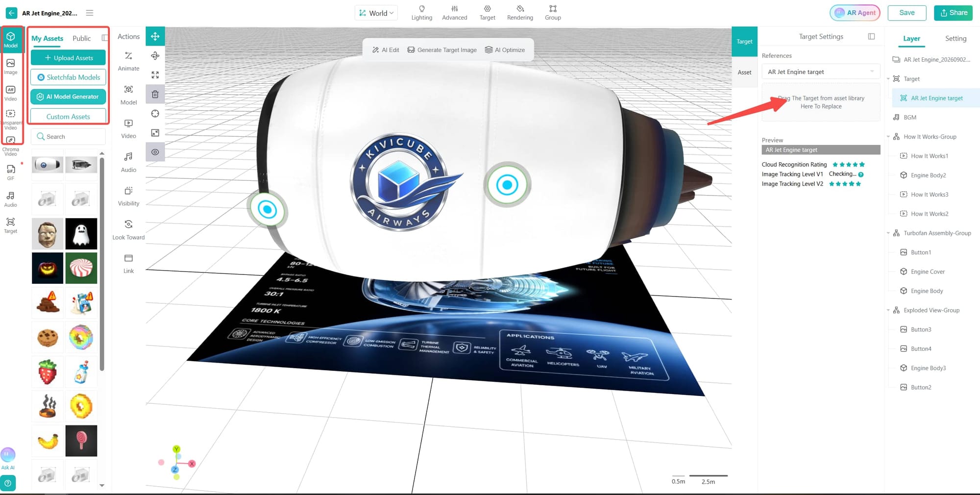
Task: Click the Group toolbar button
Action: point(553,13)
